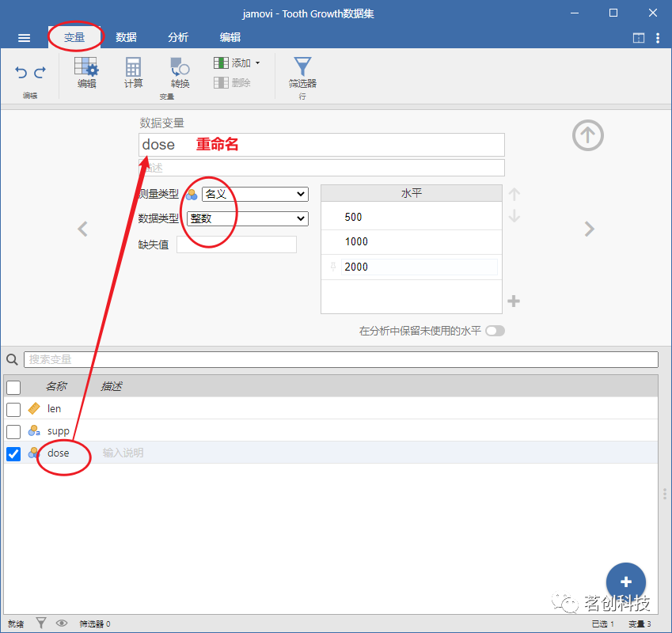Click the 已选 1 status entry
This screenshot has width=672, height=633.
click(602, 624)
